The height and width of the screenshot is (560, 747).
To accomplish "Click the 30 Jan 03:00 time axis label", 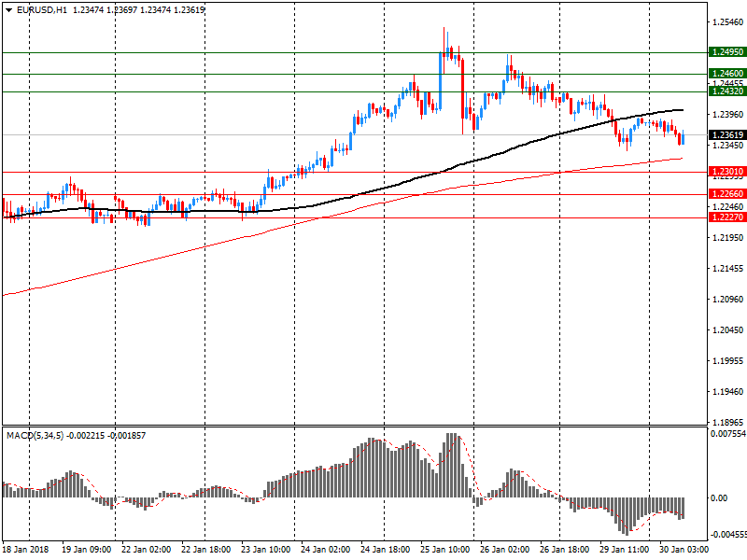I will [684, 549].
